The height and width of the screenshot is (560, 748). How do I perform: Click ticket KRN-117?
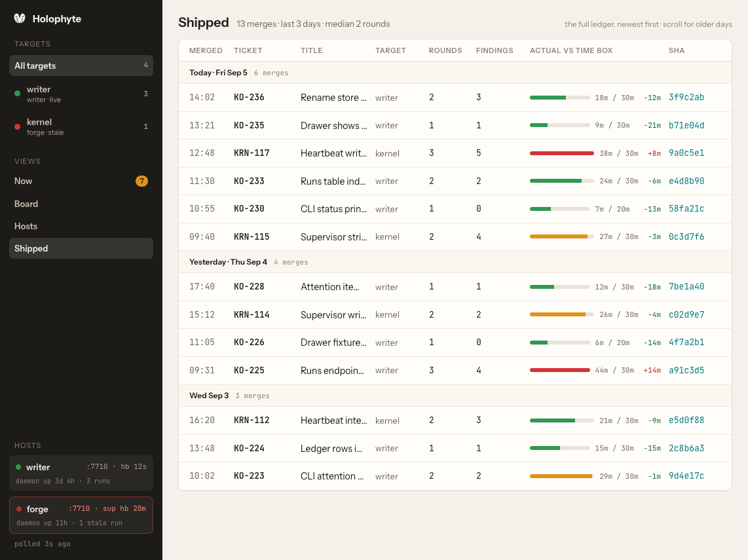(x=252, y=153)
